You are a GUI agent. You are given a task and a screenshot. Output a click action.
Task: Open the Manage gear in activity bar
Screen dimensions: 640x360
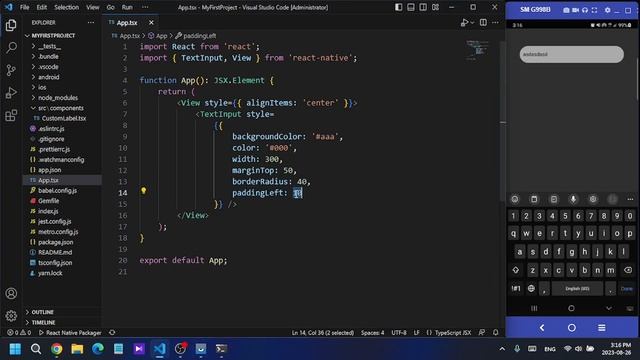[11, 316]
